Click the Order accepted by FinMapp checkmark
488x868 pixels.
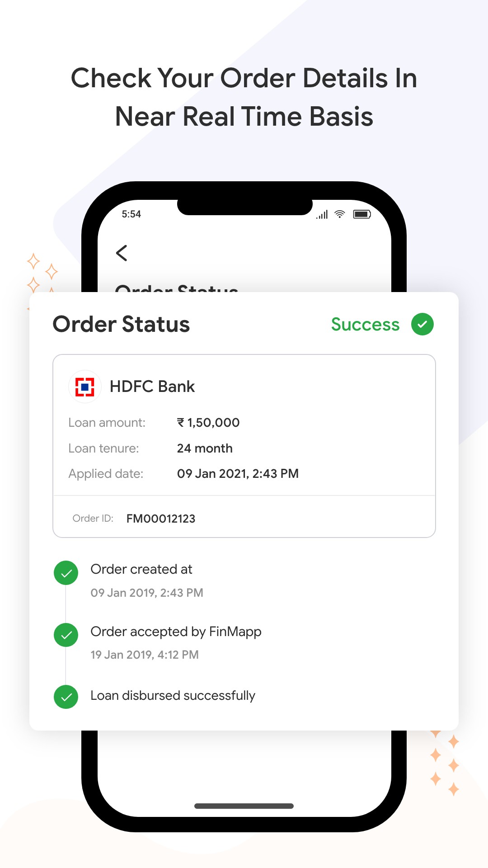pyautogui.click(x=66, y=635)
